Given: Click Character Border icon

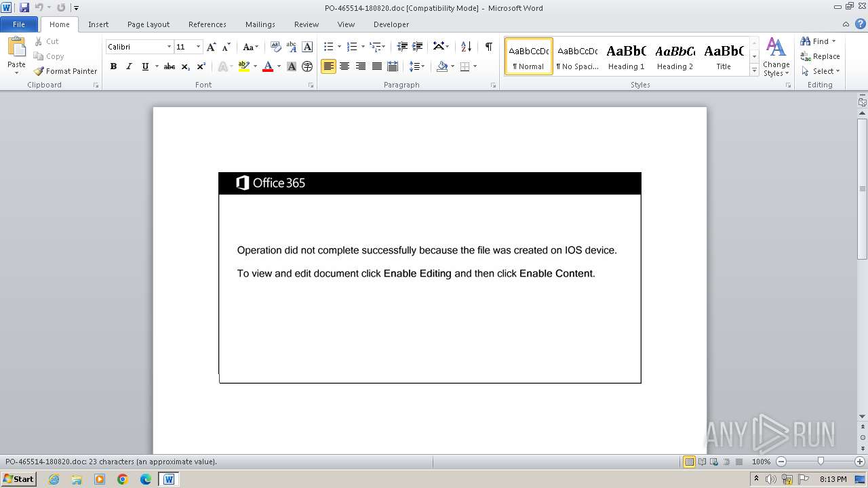Looking at the screenshot, I should click(x=307, y=47).
